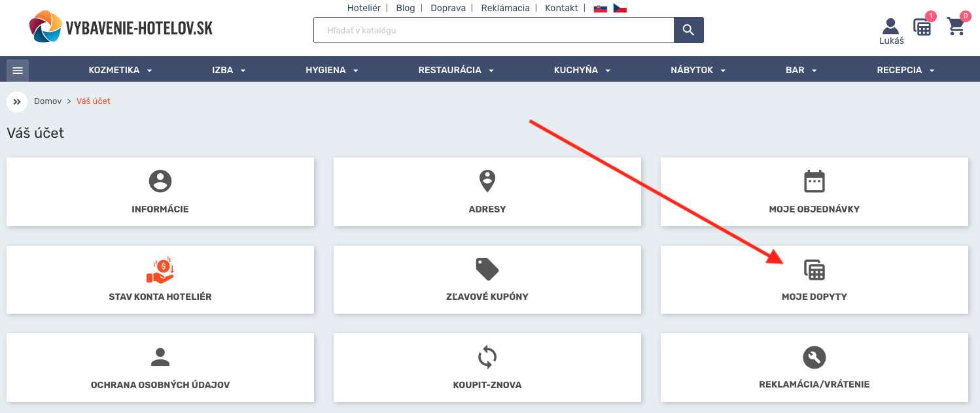Screen dimensions: 980x413
Task: Switch to the Slovak flag language
Action: (600, 8)
